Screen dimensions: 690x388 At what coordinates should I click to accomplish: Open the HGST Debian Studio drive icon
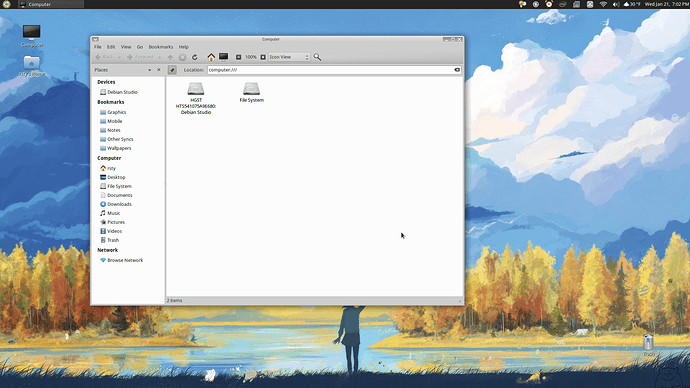pos(196,98)
